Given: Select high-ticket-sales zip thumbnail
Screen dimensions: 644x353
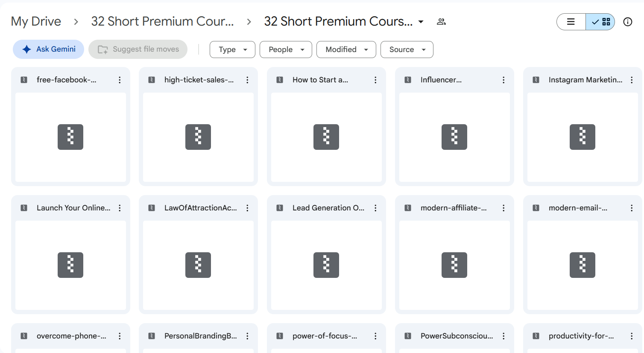Looking at the screenshot, I should click(x=198, y=137).
